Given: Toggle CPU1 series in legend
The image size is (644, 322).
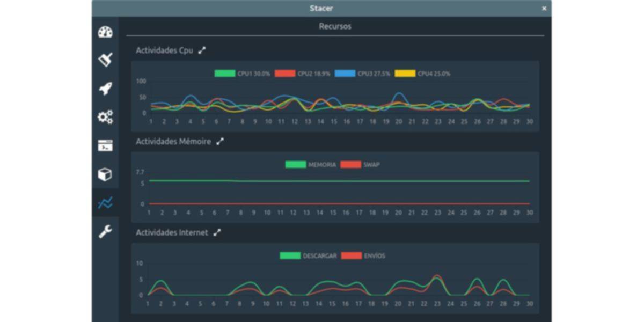Looking at the screenshot, I should click(x=235, y=74).
